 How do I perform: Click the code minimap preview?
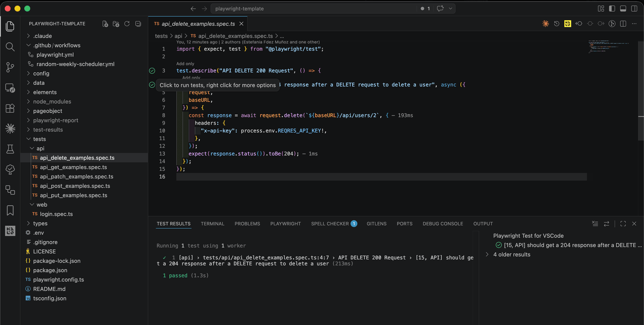pos(609,46)
